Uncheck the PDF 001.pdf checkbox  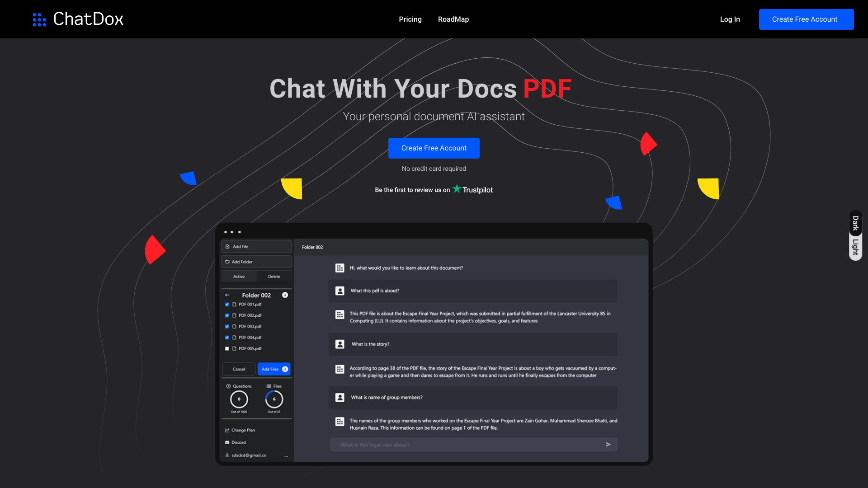click(226, 304)
